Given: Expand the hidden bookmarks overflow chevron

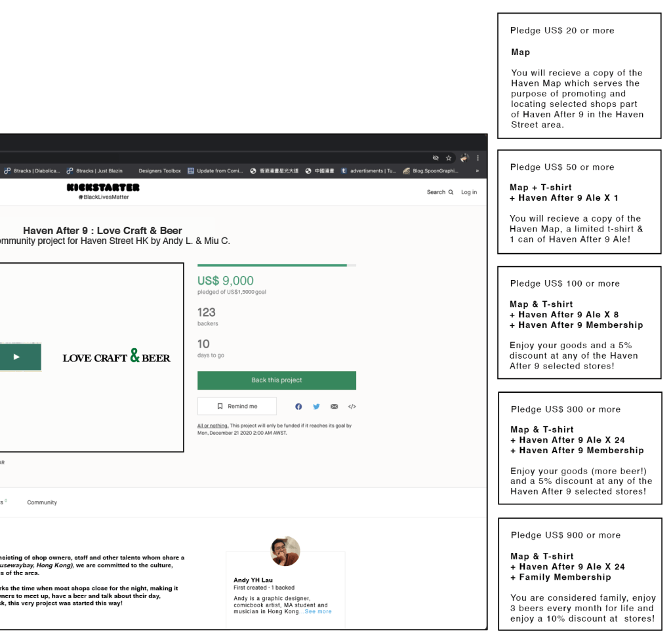Looking at the screenshot, I should pyautogui.click(x=477, y=171).
